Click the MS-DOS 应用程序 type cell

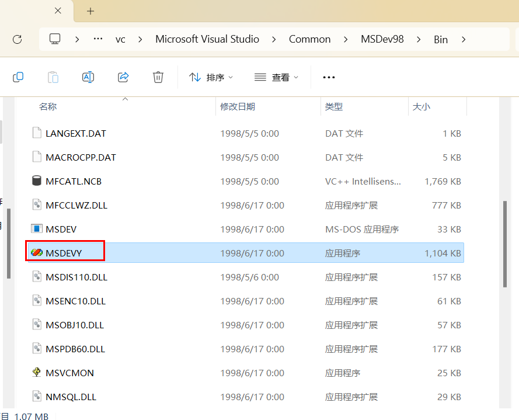click(362, 229)
